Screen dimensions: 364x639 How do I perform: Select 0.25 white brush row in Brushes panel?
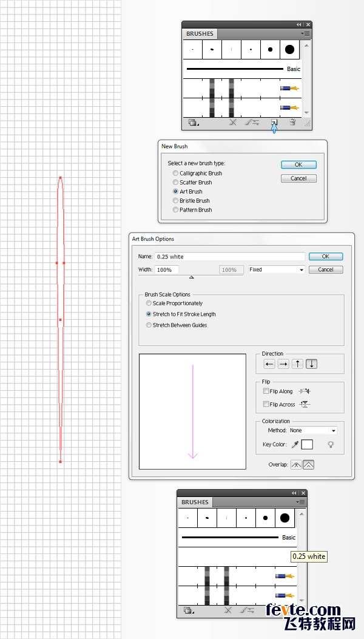[237, 556]
